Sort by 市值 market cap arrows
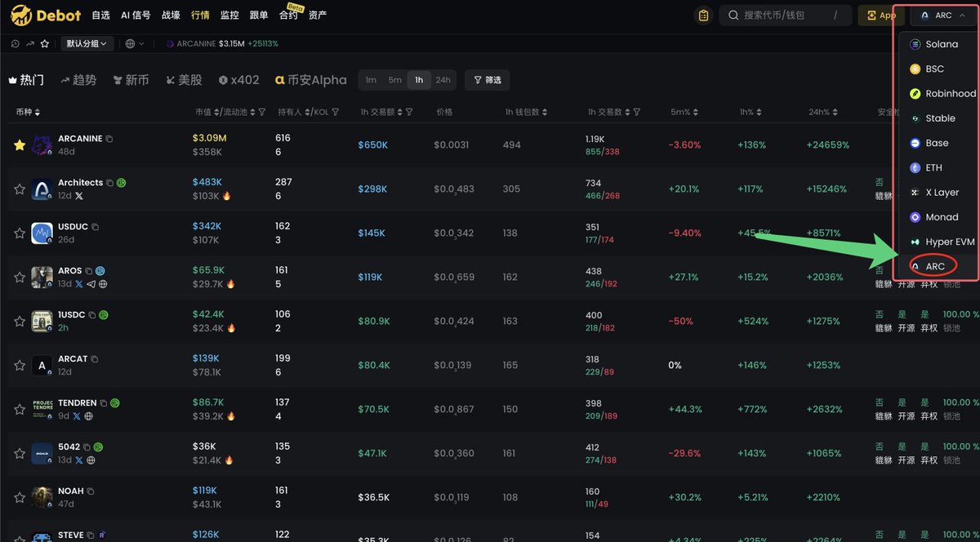The height and width of the screenshot is (542, 980). tap(218, 112)
